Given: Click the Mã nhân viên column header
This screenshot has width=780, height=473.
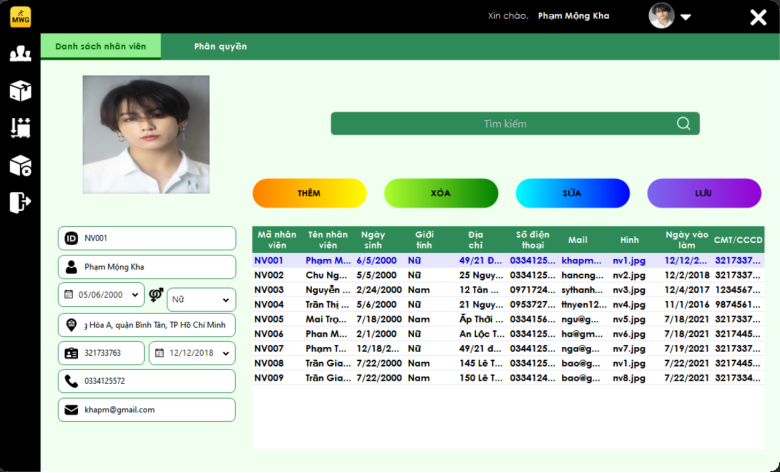Looking at the screenshot, I should (x=277, y=240).
